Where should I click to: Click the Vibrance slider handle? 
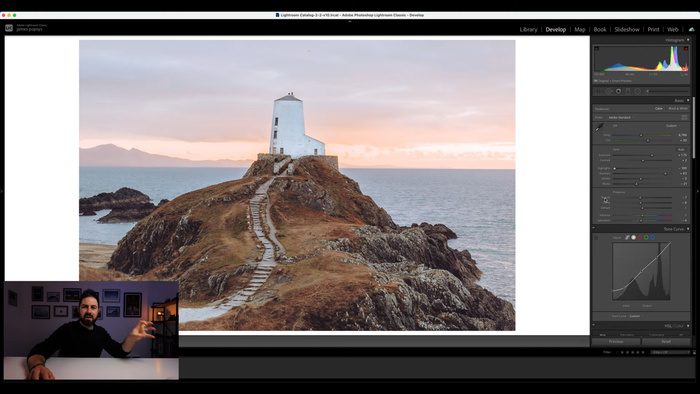tap(642, 216)
